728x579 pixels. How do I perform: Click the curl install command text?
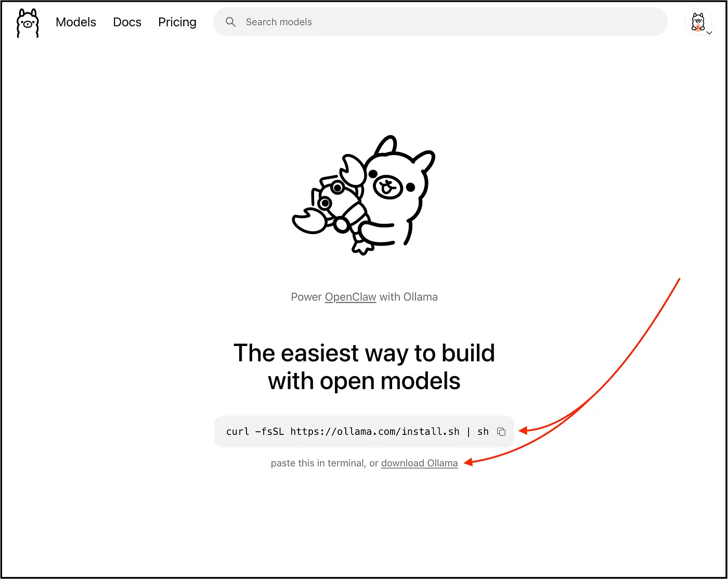[357, 432]
